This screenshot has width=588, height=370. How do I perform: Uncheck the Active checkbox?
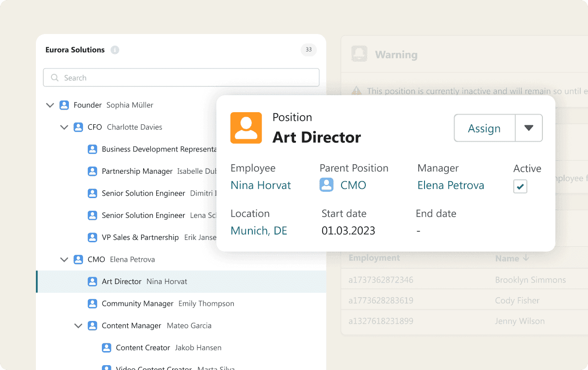(x=520, y=186)
